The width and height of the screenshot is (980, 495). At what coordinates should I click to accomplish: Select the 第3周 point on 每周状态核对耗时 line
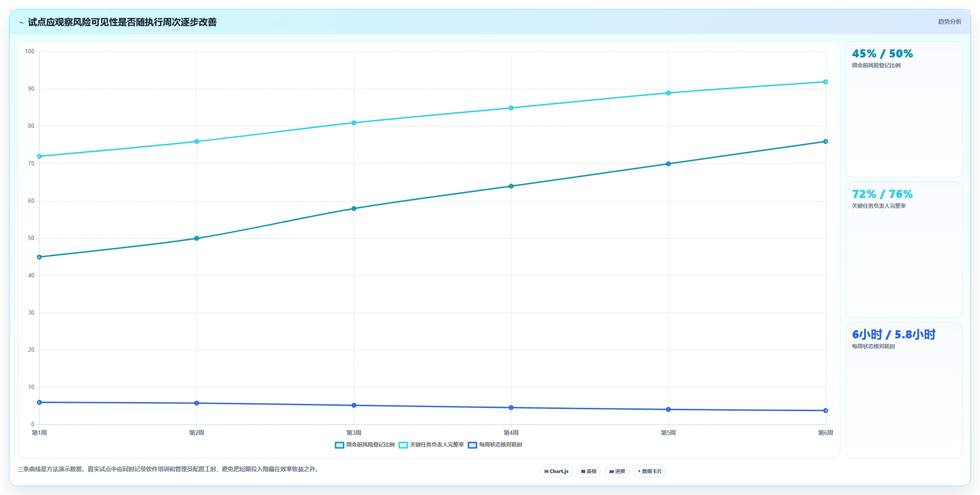(354, 405)
